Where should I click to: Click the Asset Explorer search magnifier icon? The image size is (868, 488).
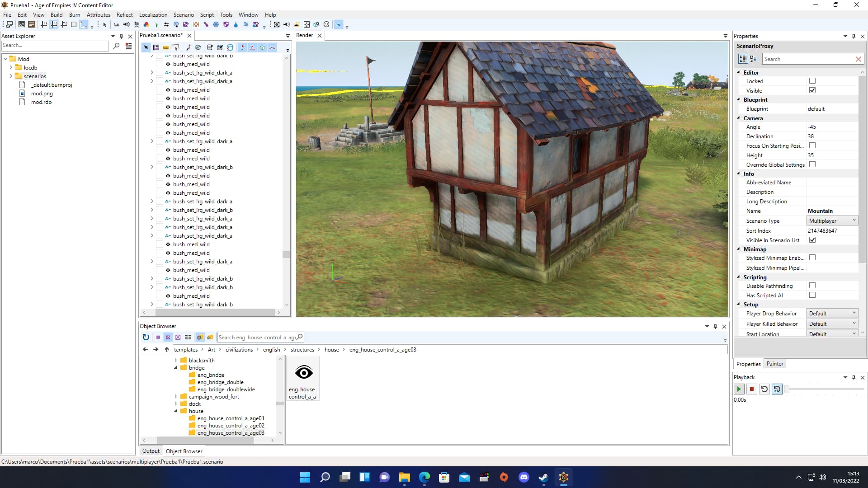click(x=116, y=46)
